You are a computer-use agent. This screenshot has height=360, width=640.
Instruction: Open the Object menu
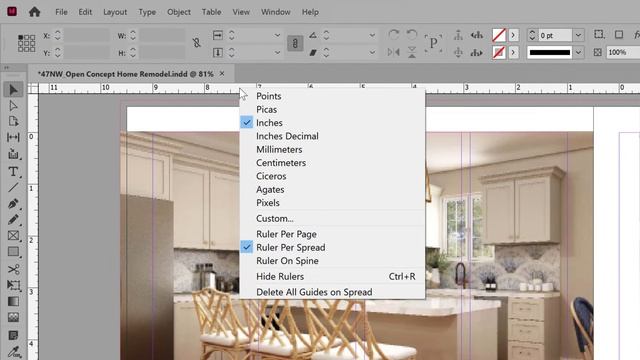click(x=179, y=12)
